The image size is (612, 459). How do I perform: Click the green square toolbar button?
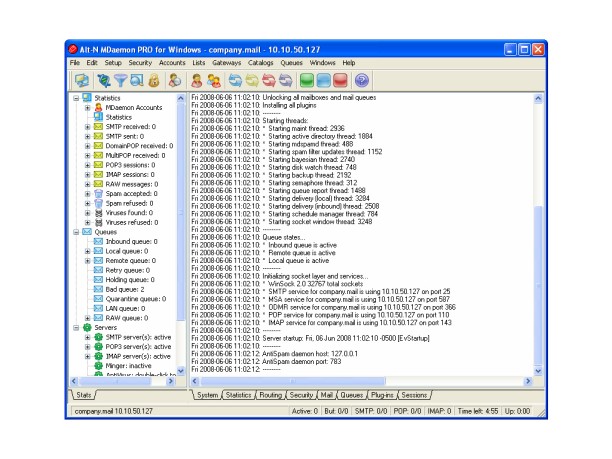click(x=307, y=80)
